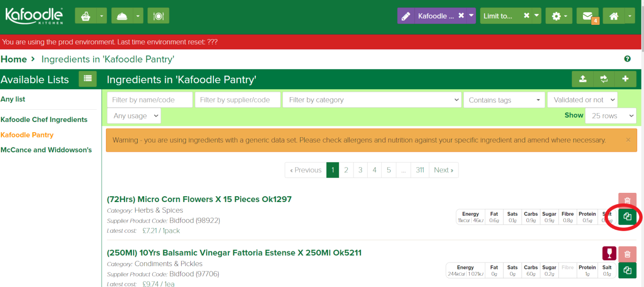Copy the Balsamic Vinegar ingredient
This screenshot has height=287, width=644.
pyautogui.click(x=627, y=270)
